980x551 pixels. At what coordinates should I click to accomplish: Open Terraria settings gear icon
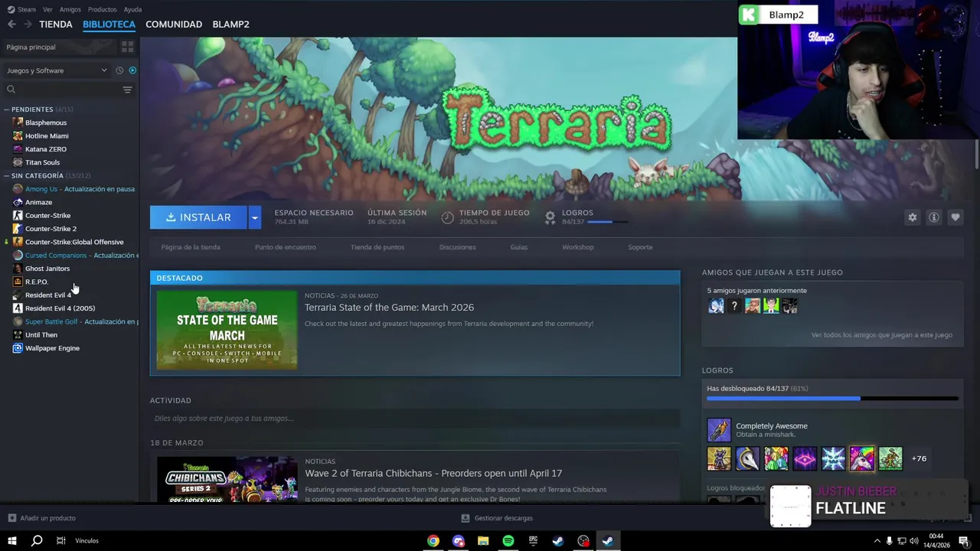[x=912, y=217]
